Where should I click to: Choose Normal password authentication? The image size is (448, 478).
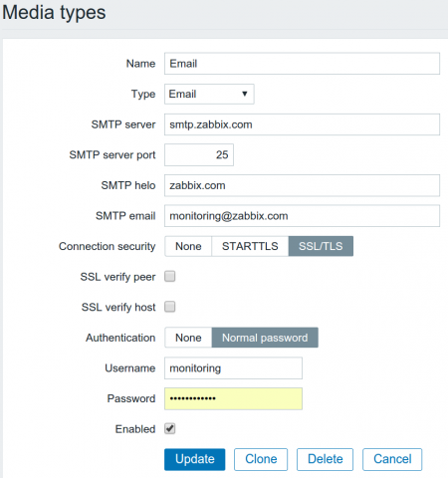click(265, 338)
